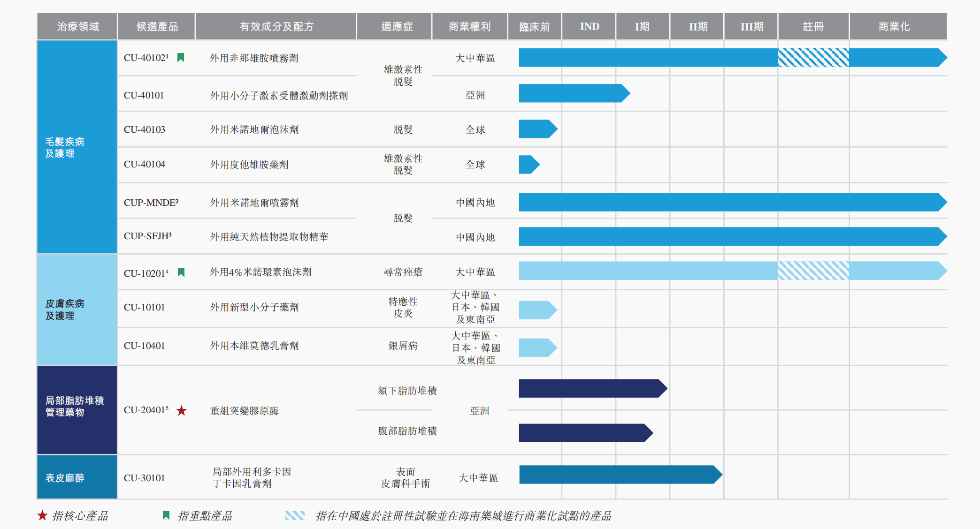Select the 臨床前 column header

[534, 27]
